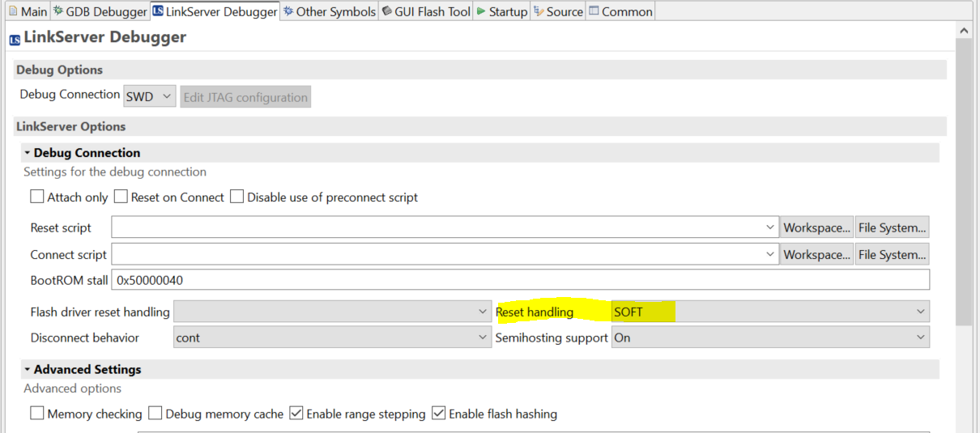The image size is (980, 433).
Task: Collapse the Advanced Settings section
Action: click(x=28, y=370)
